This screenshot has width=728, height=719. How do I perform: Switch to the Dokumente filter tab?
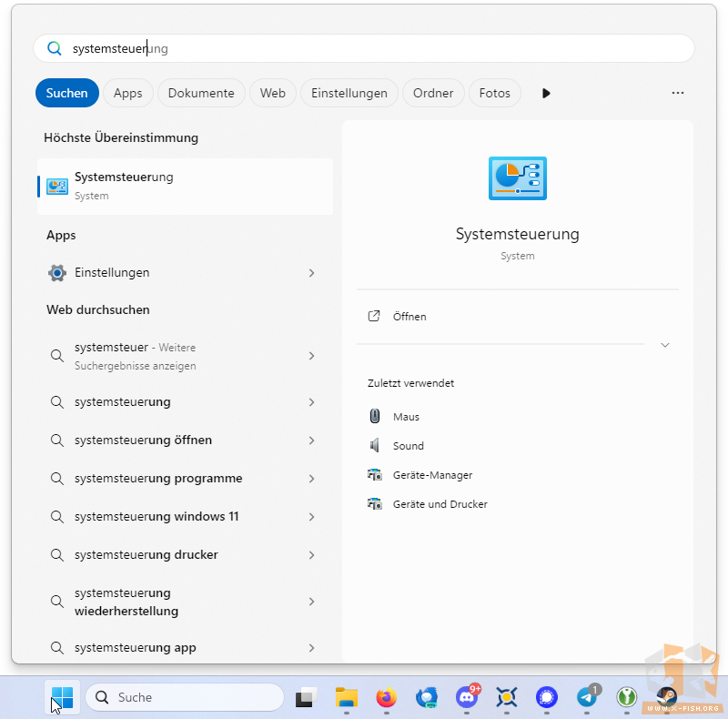click(x=201, y=93)
